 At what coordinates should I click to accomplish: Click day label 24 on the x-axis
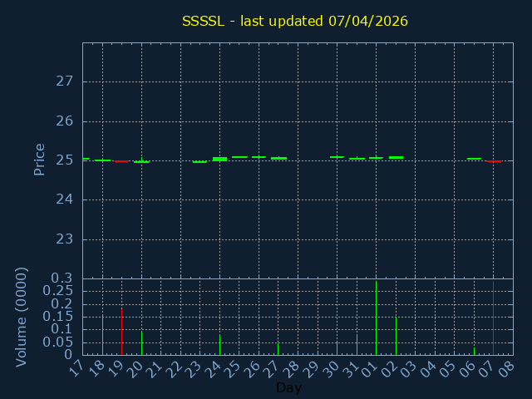[214, 369]
